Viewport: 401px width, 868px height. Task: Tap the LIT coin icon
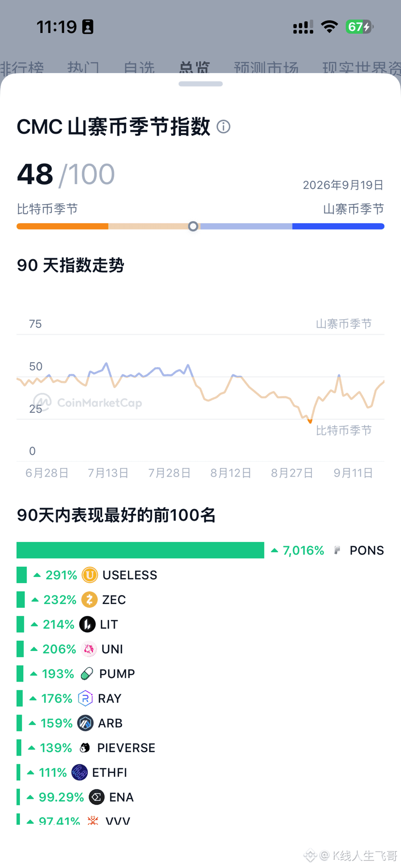pos(87,624)
